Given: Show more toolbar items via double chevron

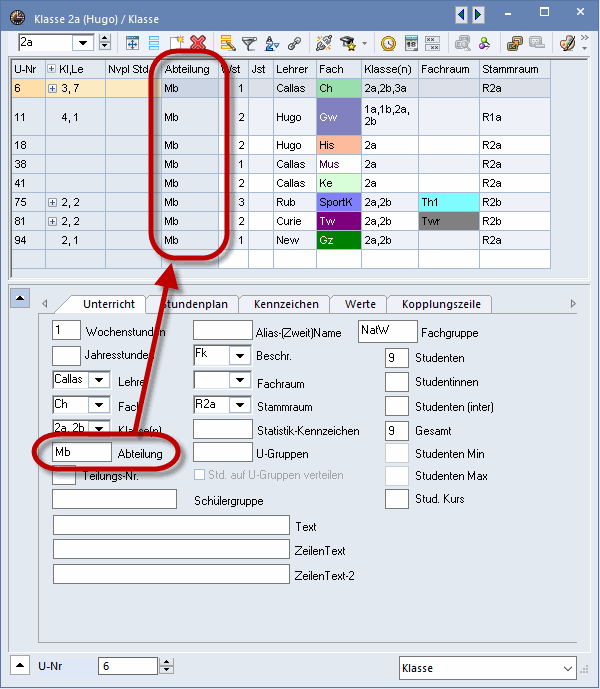Looking at the screenshot, I should pyautogui.click(x=585, y=38).
